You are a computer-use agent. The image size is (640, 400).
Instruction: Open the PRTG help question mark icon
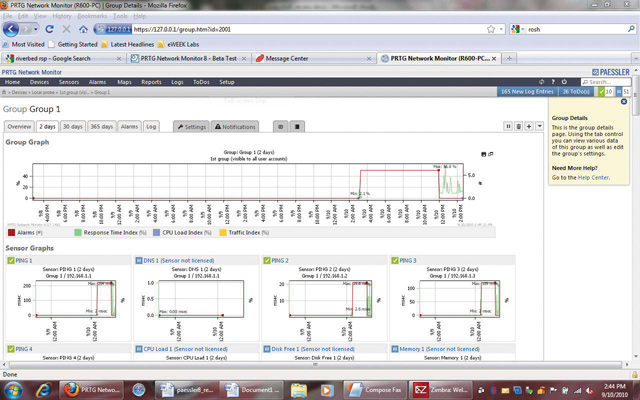(553, 82)
